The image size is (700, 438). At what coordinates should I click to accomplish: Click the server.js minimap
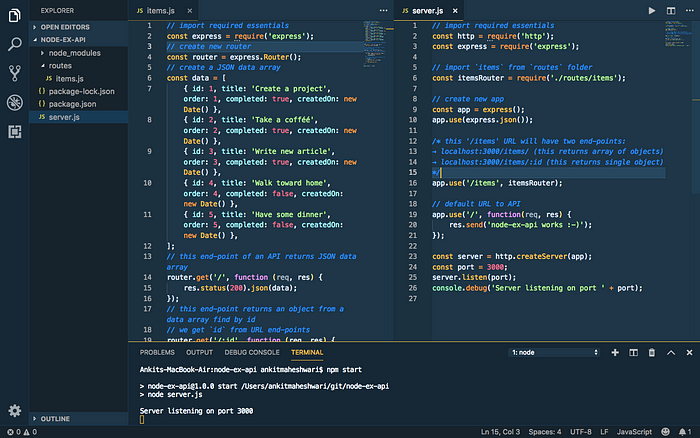[x=678, y=34]
